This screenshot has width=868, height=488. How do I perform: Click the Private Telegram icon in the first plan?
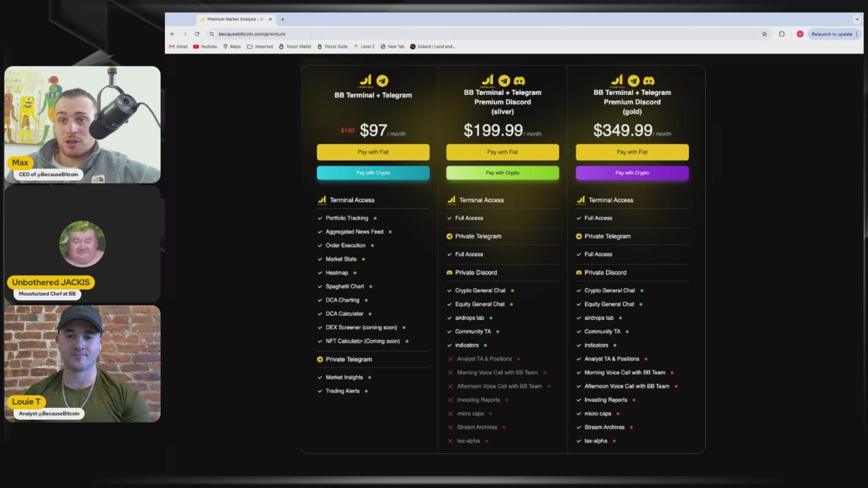(x=320, y=360)
